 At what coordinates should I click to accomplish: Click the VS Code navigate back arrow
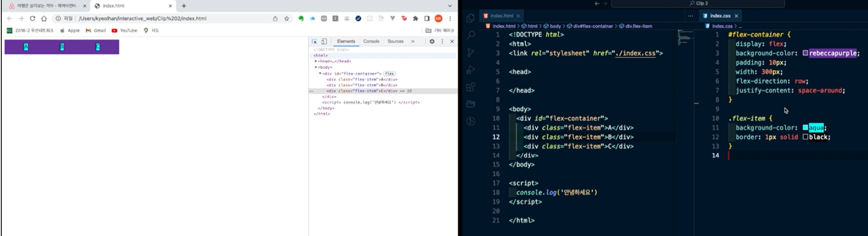[x=597, y=3]
